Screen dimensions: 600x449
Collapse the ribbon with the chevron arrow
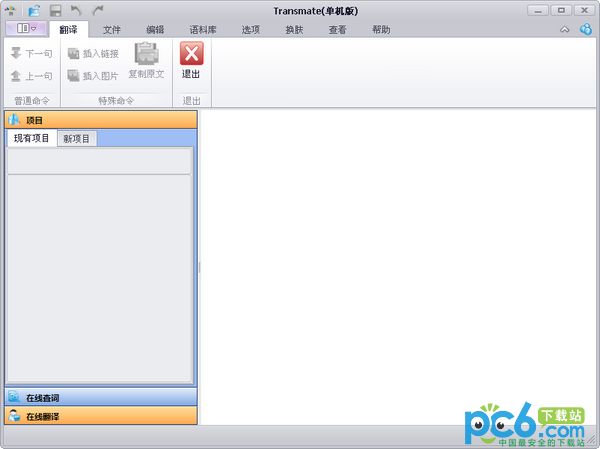(565, 30)
